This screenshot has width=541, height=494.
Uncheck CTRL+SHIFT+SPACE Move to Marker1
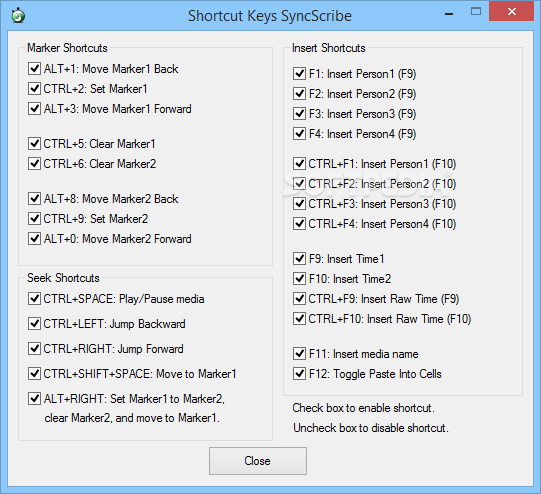tap(34, 374)
